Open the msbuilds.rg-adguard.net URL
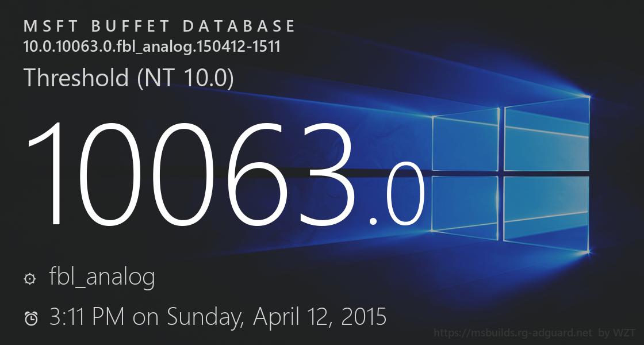The height and width of the screenshot is (345, 644). (x=512, y=333)
